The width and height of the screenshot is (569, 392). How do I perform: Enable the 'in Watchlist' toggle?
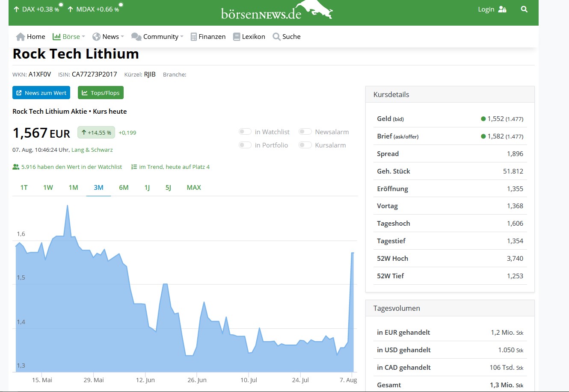pos(245,132)
